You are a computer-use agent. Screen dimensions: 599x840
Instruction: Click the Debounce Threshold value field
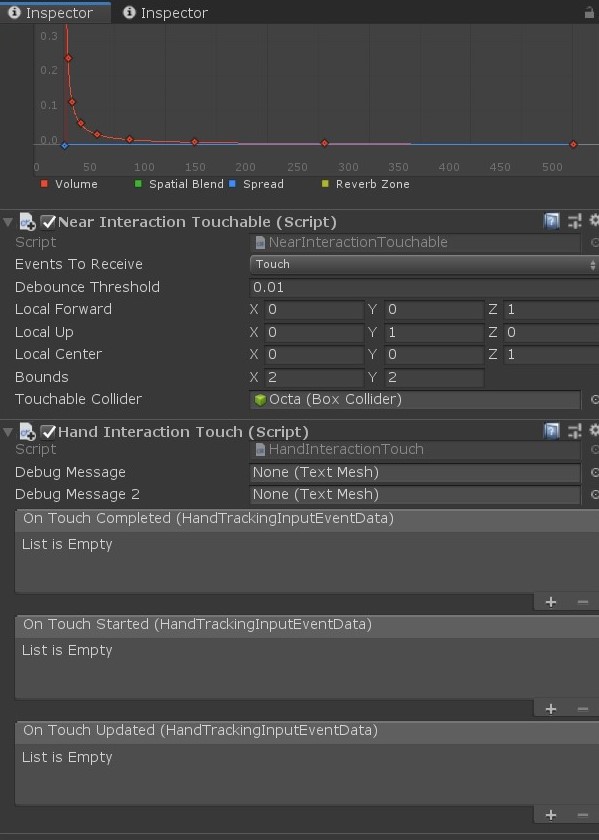point(424,287)
